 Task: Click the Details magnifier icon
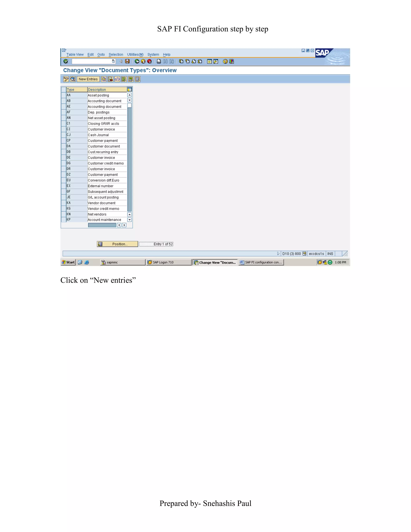[73, 79]
